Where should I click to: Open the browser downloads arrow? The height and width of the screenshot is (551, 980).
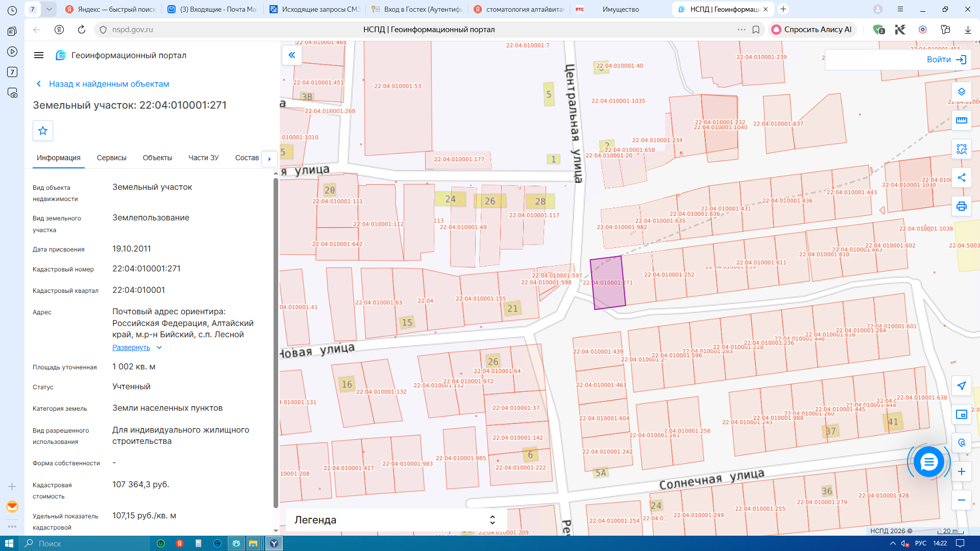pyautogui.click(x=968, y=30)
